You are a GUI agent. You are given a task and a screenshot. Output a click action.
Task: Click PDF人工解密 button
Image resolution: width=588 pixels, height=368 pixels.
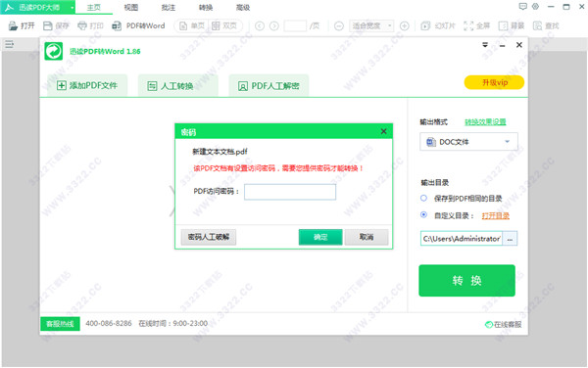(269, 86)
